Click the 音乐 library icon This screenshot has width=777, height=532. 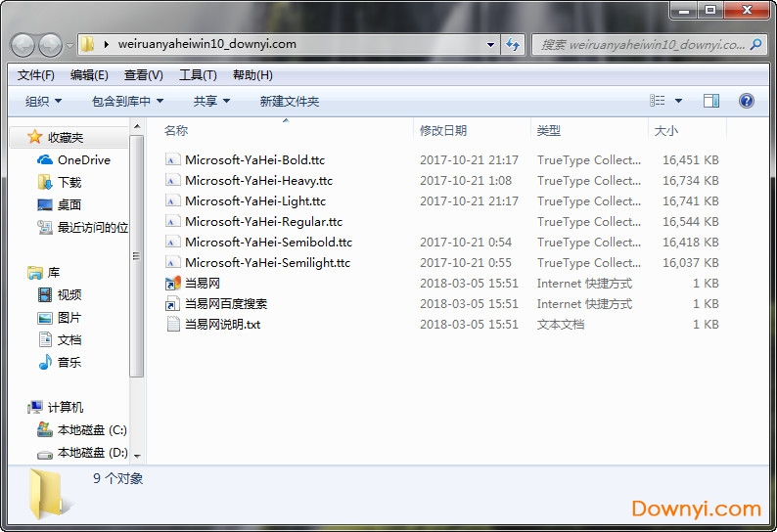click(x=45, y=362)
